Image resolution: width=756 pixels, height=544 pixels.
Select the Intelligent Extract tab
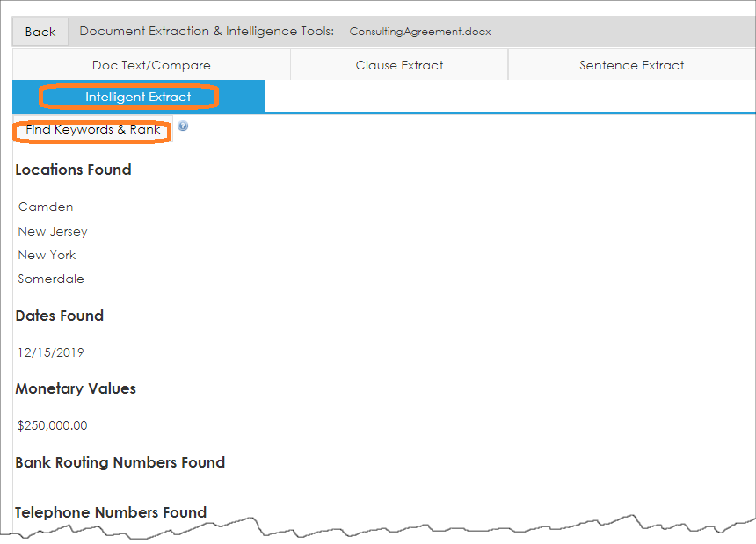coord(138,97)
